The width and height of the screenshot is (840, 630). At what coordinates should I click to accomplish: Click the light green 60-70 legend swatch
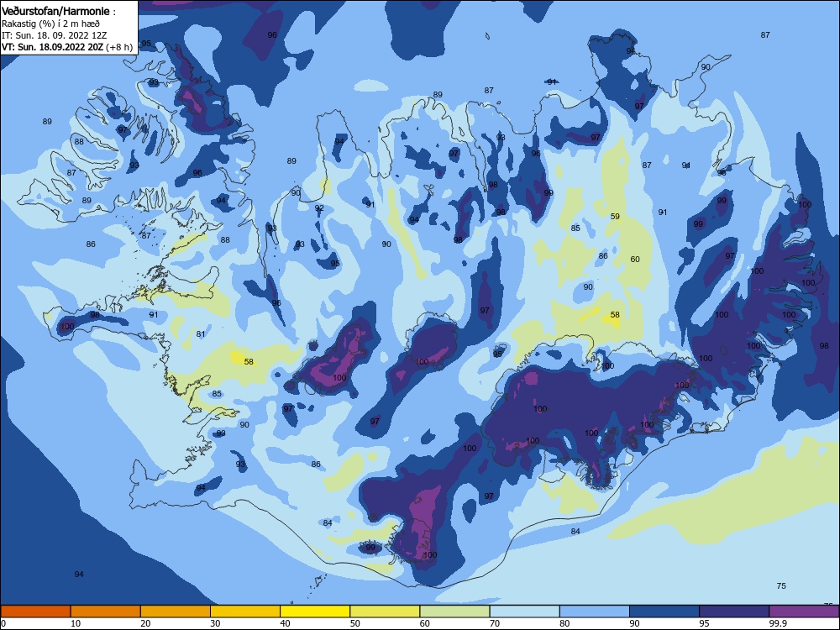pyautogui.click(x=454, y=612)
